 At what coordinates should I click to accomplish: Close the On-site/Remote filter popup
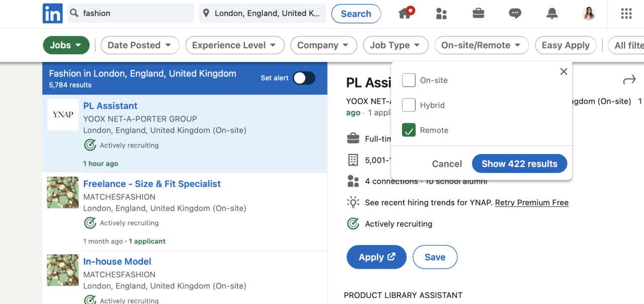tap(563, 71)
